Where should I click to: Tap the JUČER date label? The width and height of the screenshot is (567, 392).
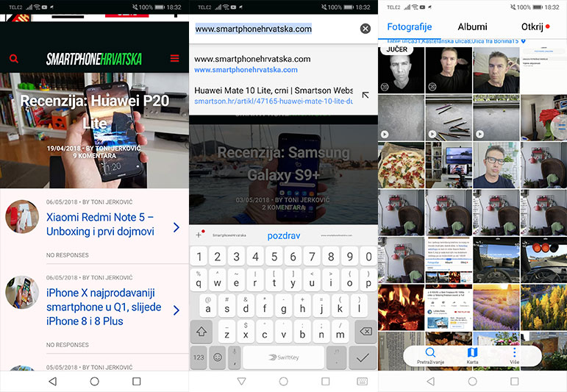(x=396, y=49)
